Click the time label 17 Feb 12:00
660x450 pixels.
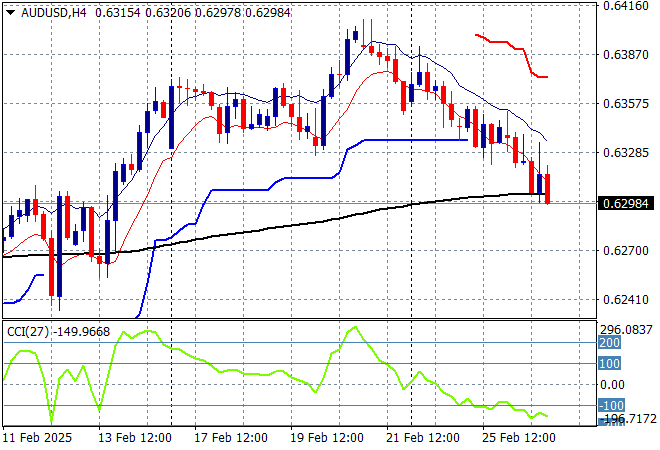click(231, 438)
